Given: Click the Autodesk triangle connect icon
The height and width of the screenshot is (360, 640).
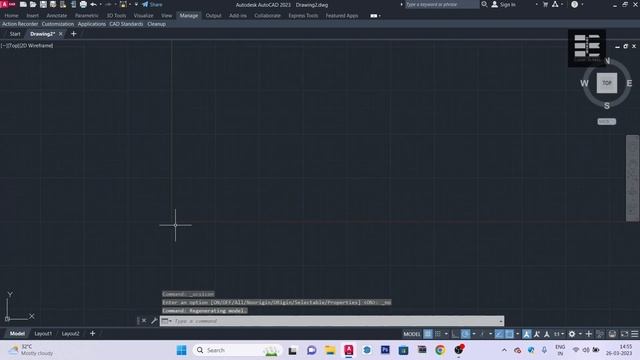Looking at the screenshot, I should (555, 4).
